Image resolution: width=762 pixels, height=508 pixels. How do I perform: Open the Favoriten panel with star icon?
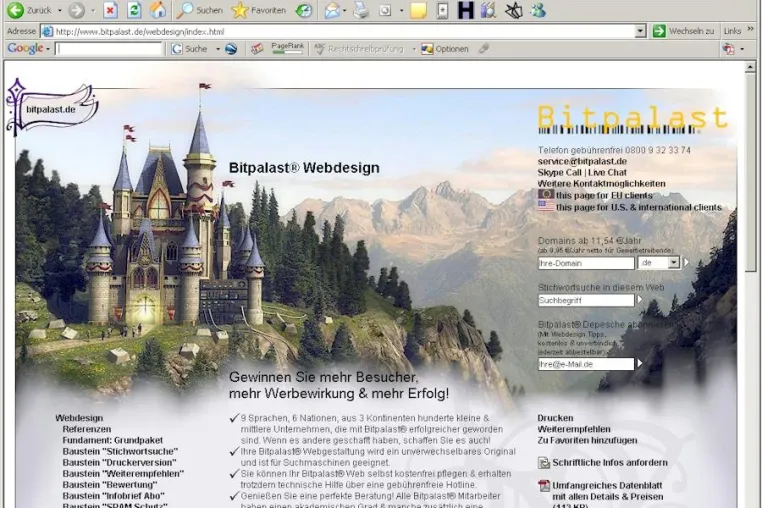(x=259, y=10)
